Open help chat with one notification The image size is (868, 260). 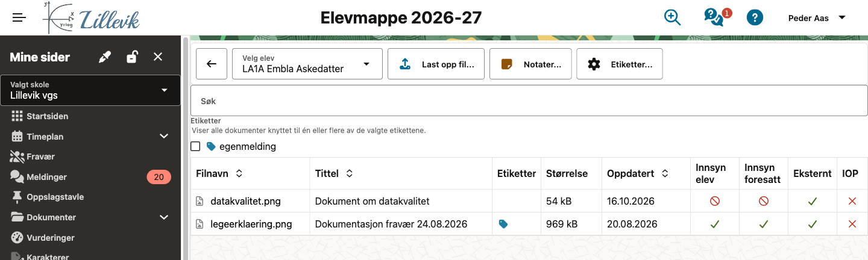point(715,17)
